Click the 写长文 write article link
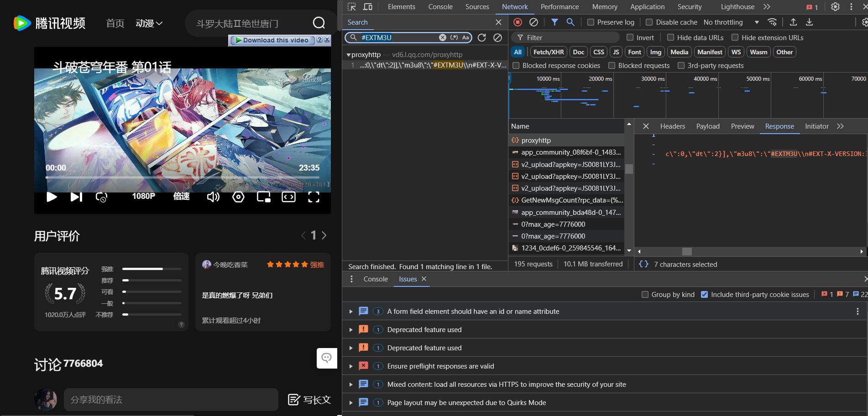The image size is (868, 416). coord(309,400)
